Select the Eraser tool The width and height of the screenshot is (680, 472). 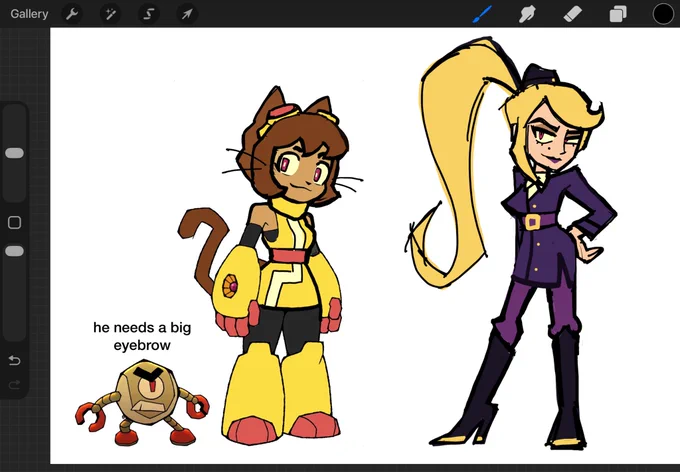click(572, 14)
